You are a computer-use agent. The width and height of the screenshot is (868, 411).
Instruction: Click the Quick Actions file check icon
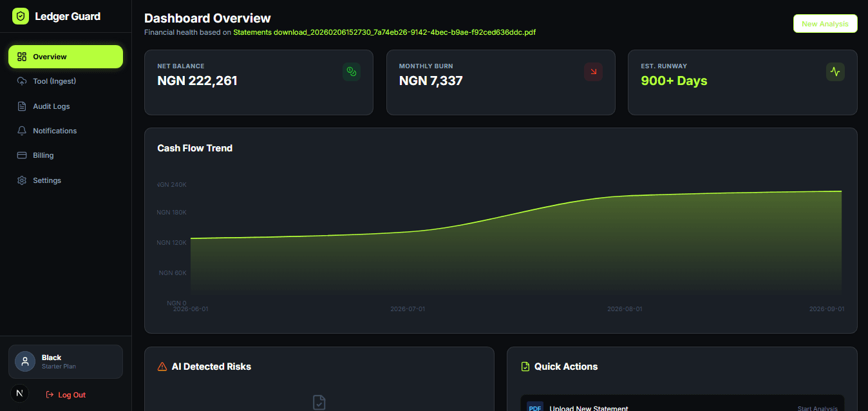(x=525, y=367)
